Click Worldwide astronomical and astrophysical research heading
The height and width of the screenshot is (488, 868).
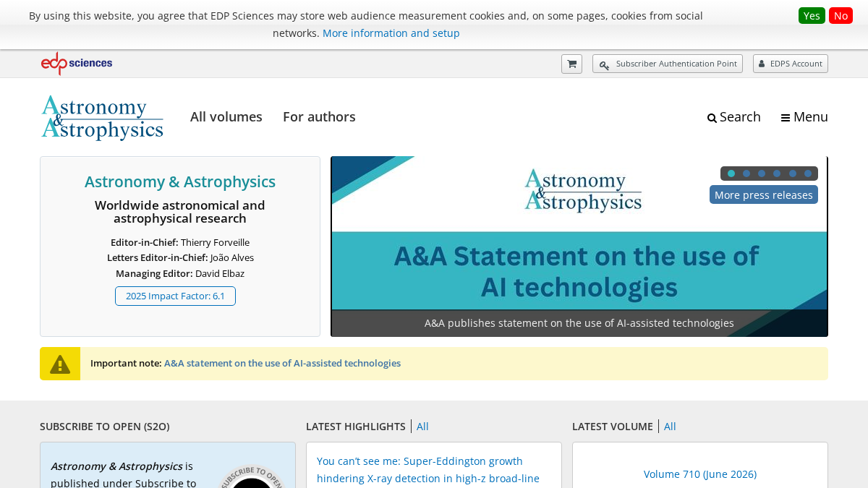coord(180,212)
